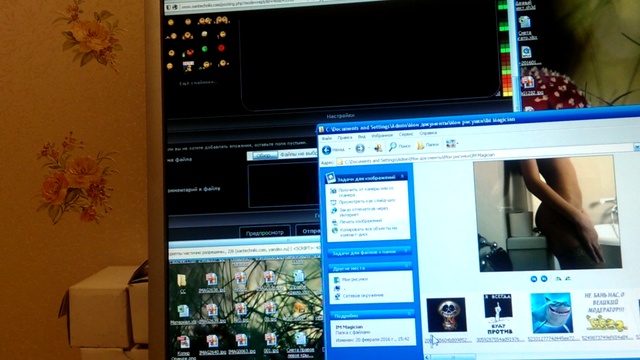Viewport: 640px width, 360px height.
Task: Select the Я всегда буду против thumbnail
Action: point(498,314)
